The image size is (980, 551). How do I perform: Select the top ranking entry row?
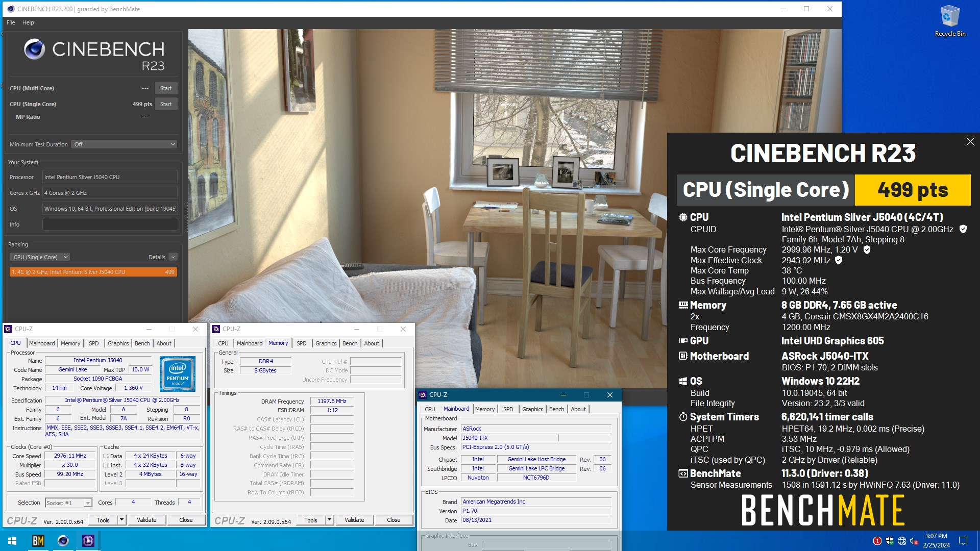coord(93,272)
